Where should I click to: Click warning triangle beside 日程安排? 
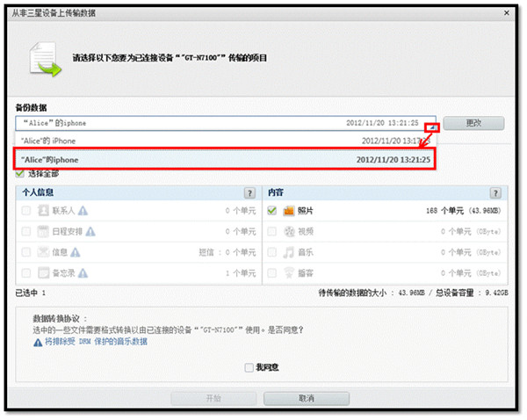click(x=90, y=232)
